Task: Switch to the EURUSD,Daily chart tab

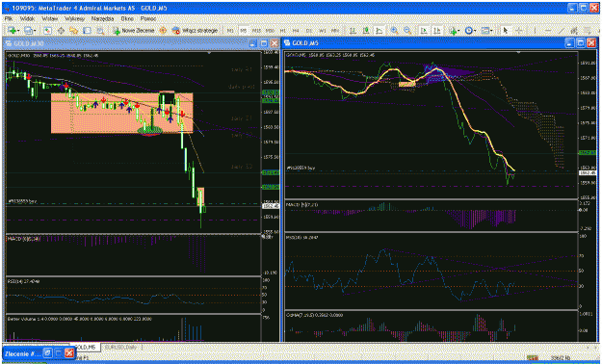Action: [x=120, y=347]
